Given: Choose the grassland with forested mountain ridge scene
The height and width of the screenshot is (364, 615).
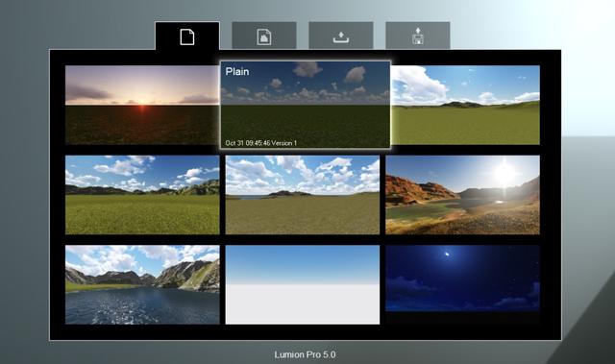Looking at the screenshot, I should (x=142, y=195).
